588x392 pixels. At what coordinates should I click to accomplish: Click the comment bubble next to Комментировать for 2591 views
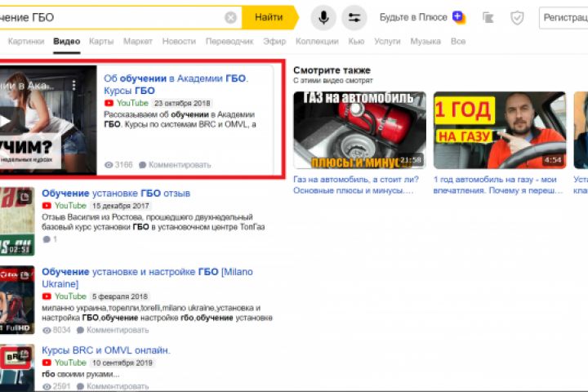click(80, 386)
